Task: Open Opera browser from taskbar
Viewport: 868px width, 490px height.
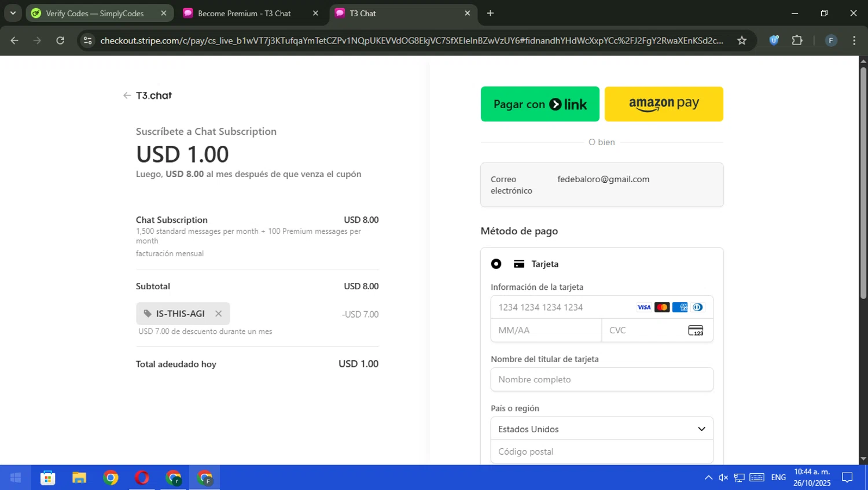Action: (x=142, y=478)
